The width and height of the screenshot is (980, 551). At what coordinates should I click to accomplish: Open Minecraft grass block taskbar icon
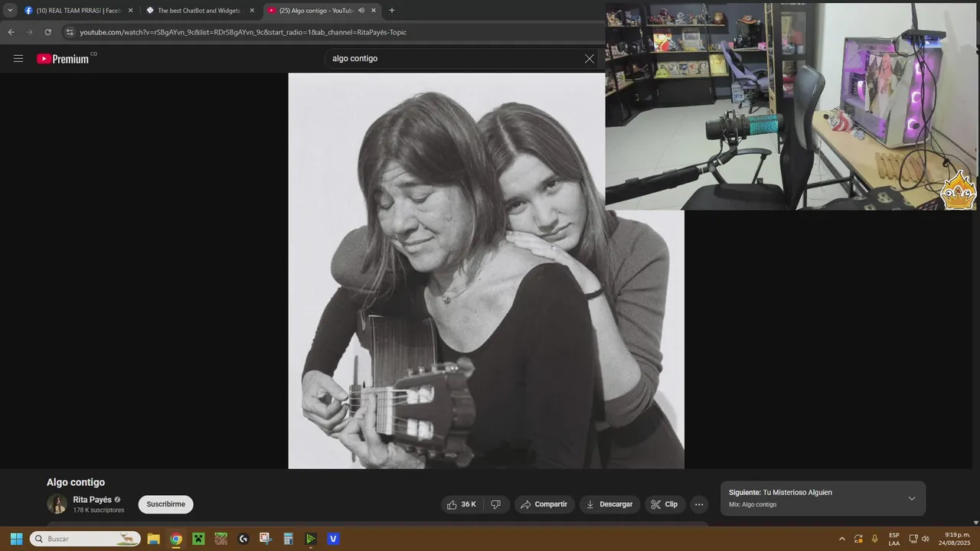[x=220, y=539]
